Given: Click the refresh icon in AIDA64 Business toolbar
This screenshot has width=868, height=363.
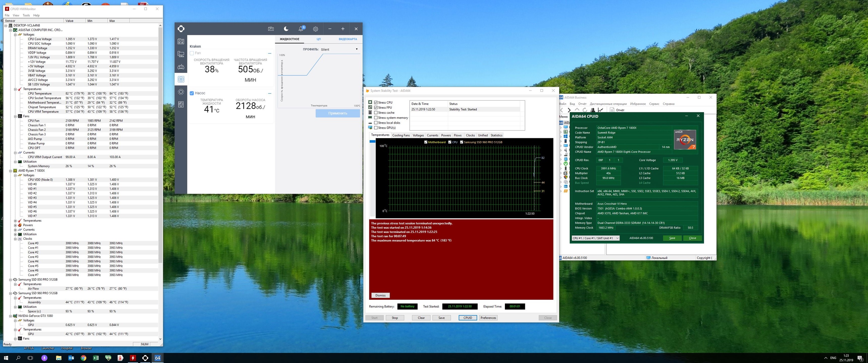Looking at the screenshot, I should point(585,110).
